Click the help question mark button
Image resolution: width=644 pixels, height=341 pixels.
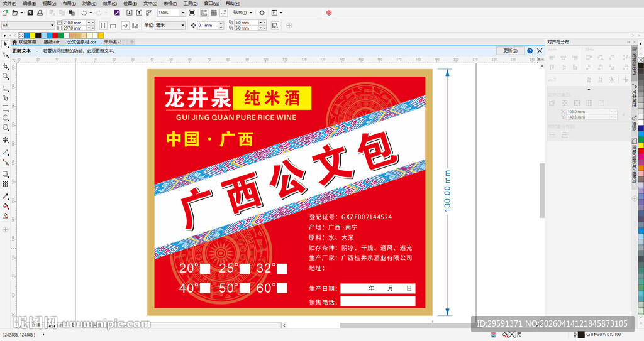pos(530,51)
